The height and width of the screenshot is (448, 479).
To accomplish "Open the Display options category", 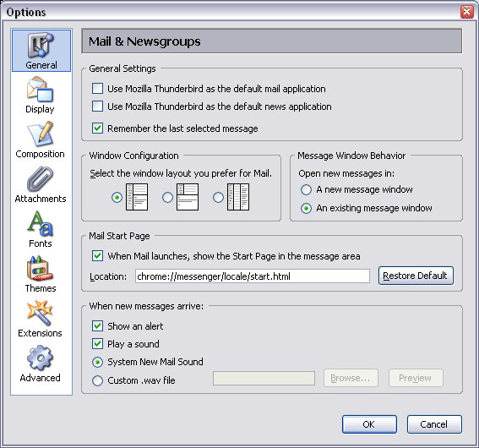I will pyautogui.click(x=41, y=96).
